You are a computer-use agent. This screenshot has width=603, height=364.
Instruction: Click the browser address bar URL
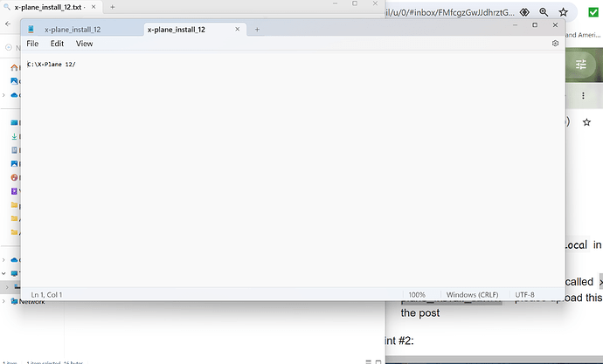pyautogui.click(x=450, y=12)
